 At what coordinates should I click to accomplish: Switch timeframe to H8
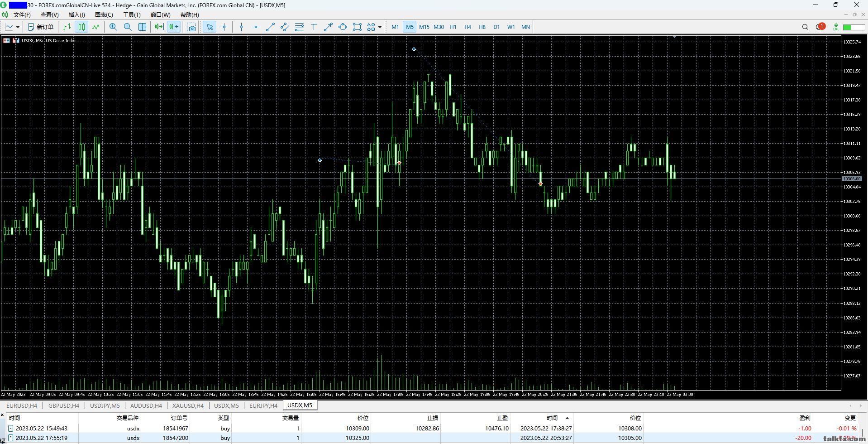point(482,27)
